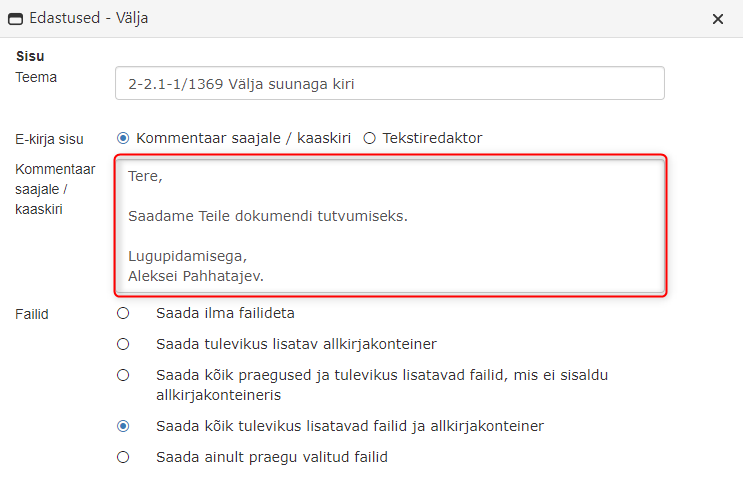Click the window icon beside Edastused title

[16, 18]
